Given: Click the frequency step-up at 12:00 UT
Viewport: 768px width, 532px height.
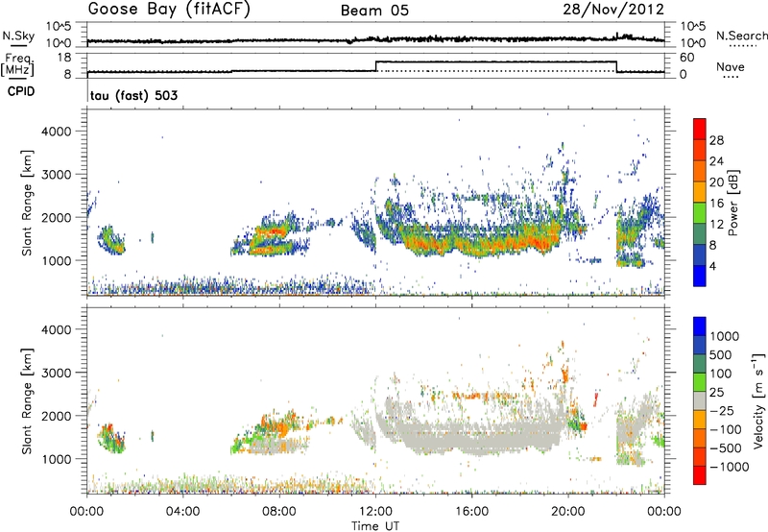Looking at the screenshot, I should tap(375, 66).
